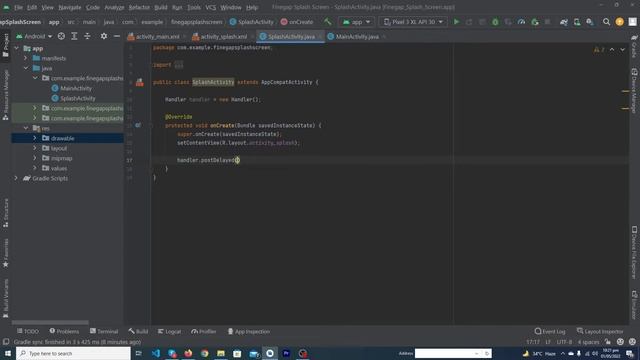This screenshot has width=640, height=360.
Task: Toggle the Project tool window stripe button
Action: [x=6, y=45]
